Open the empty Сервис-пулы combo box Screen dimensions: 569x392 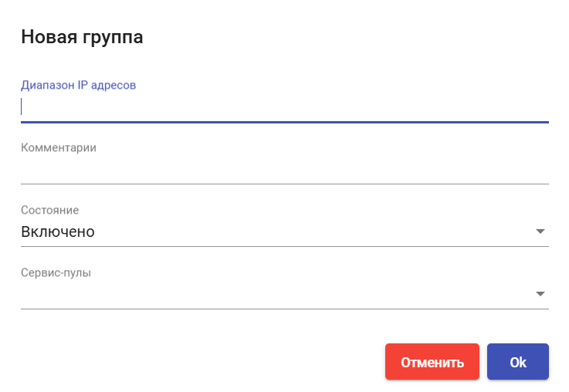click(284, 294)
